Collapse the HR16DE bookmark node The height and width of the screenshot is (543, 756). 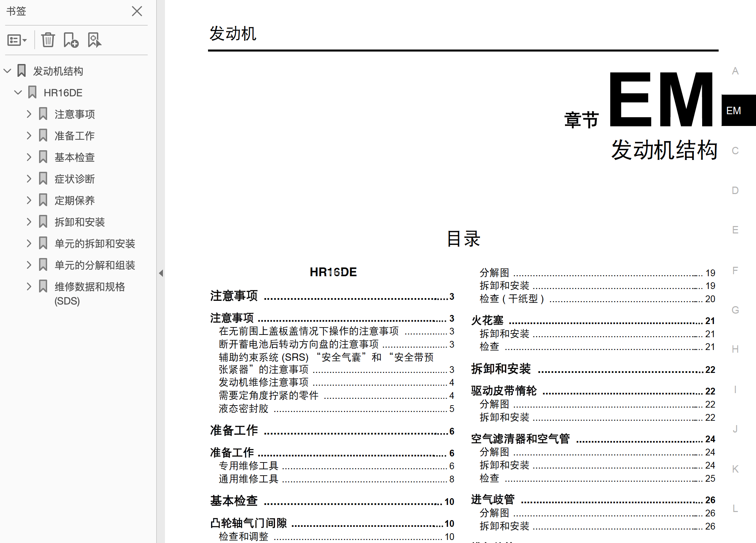[x=18, y=93]
